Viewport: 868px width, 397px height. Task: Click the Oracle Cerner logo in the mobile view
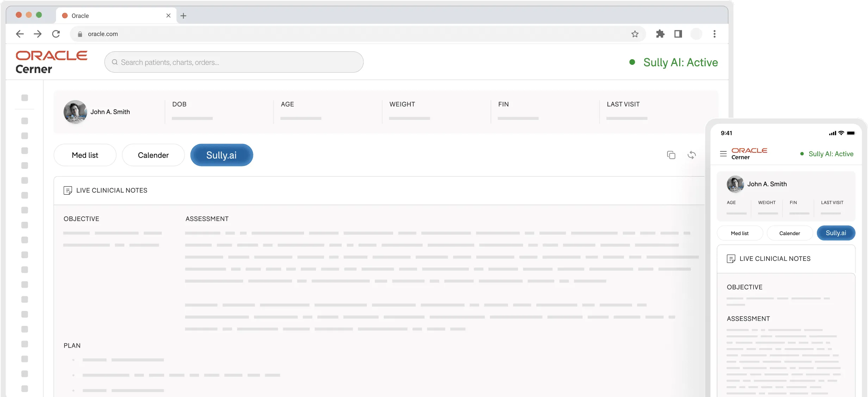[749, 154]
